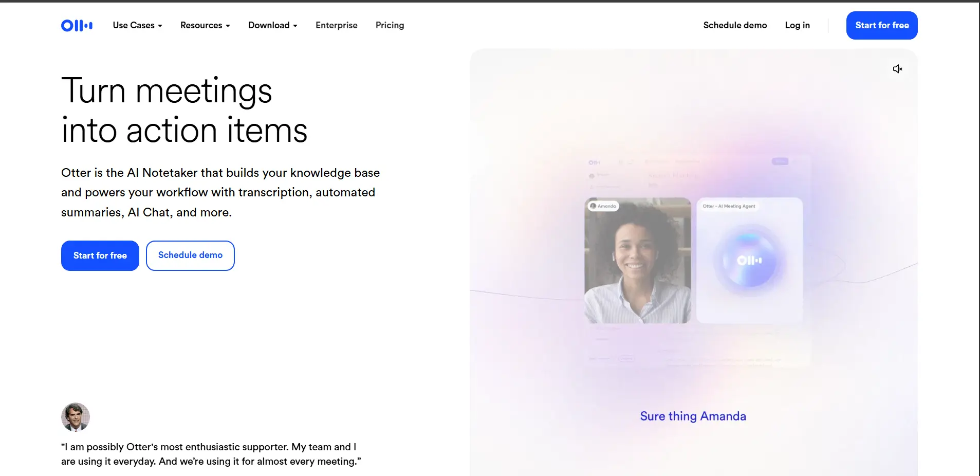This screenshot has height=476, width=980.
Task: Click the Amanda name tag on video
Action: point(603,206)
